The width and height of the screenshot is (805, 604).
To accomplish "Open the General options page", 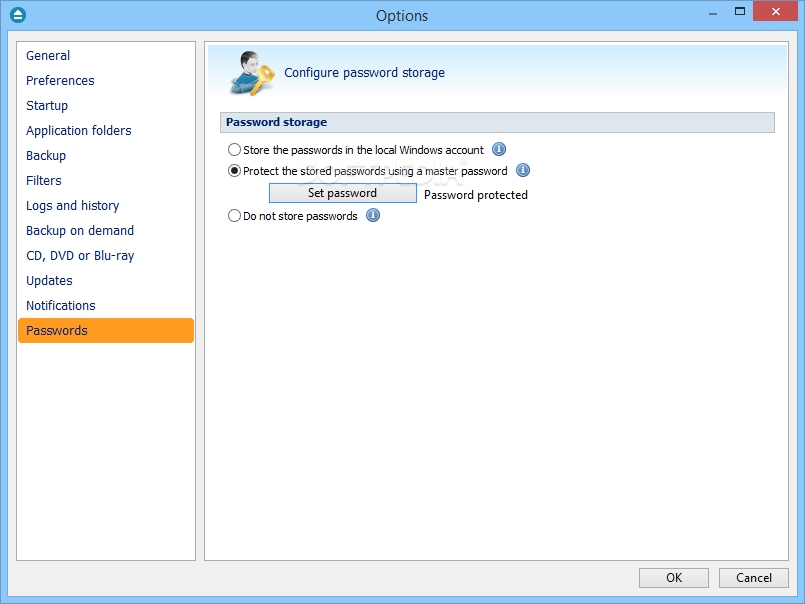I will tap(106, 55).
